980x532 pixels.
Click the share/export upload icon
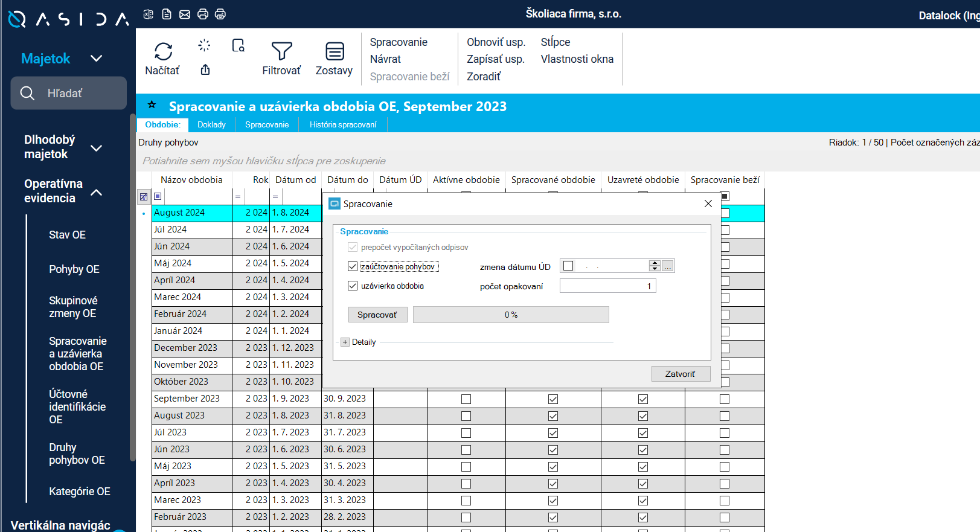pyautogui.click(x=205, y=70)
